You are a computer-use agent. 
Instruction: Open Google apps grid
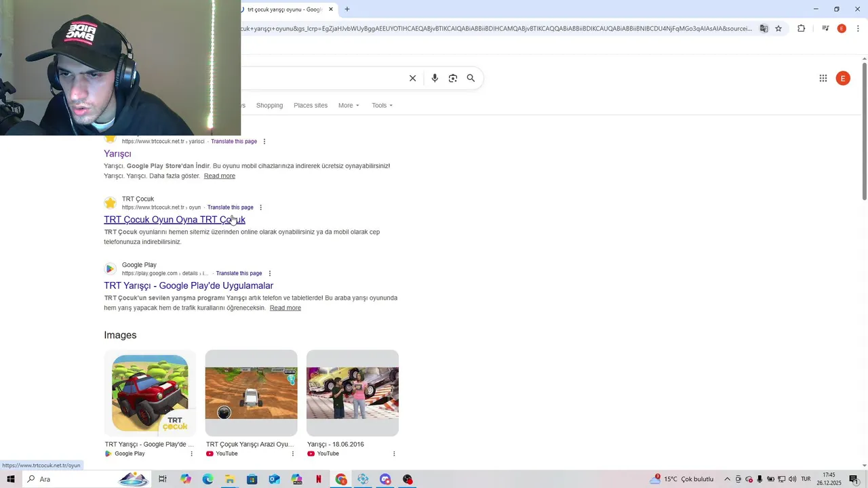tap(823, 78)
